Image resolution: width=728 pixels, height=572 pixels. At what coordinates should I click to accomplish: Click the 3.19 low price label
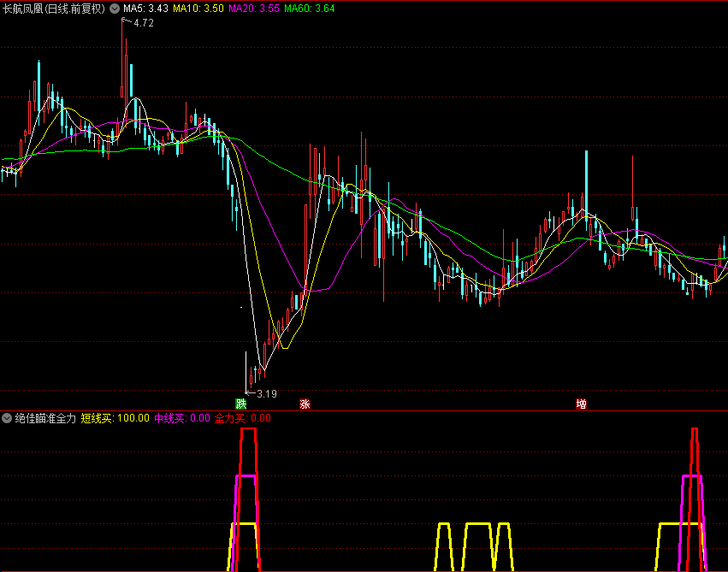tap(267, 394)
